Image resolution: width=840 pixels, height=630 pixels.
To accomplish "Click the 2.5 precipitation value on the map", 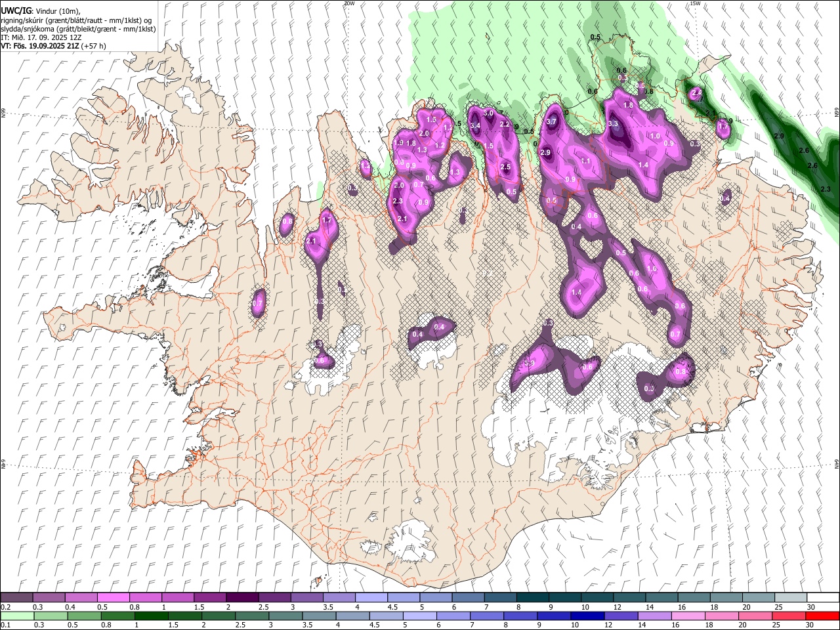I will pos(505,167).
